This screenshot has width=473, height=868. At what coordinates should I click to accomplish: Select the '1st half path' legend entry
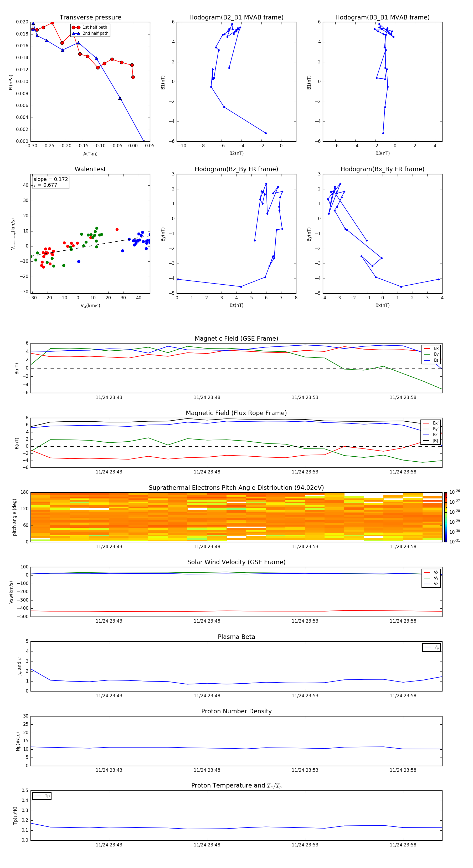tap(90, 27)
